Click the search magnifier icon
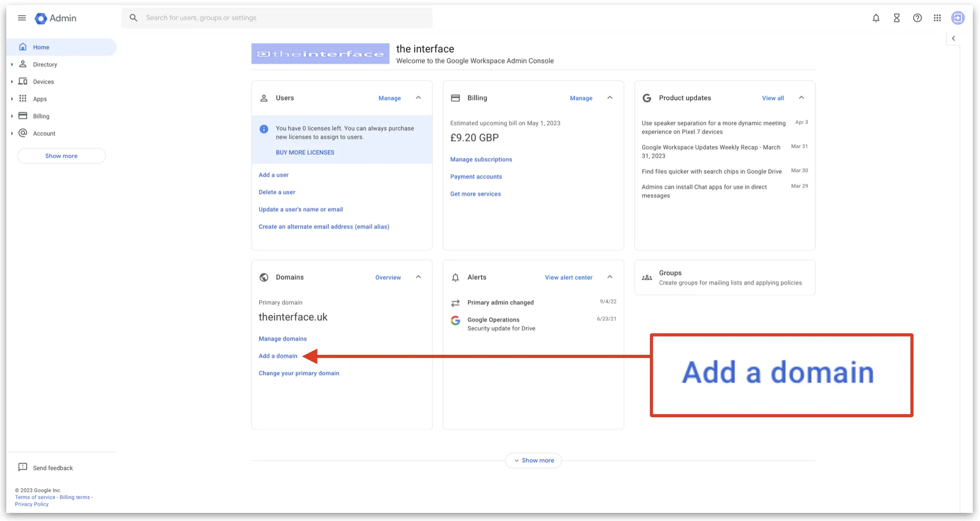This screenshot has height=521, width=980. coord(133,18)
